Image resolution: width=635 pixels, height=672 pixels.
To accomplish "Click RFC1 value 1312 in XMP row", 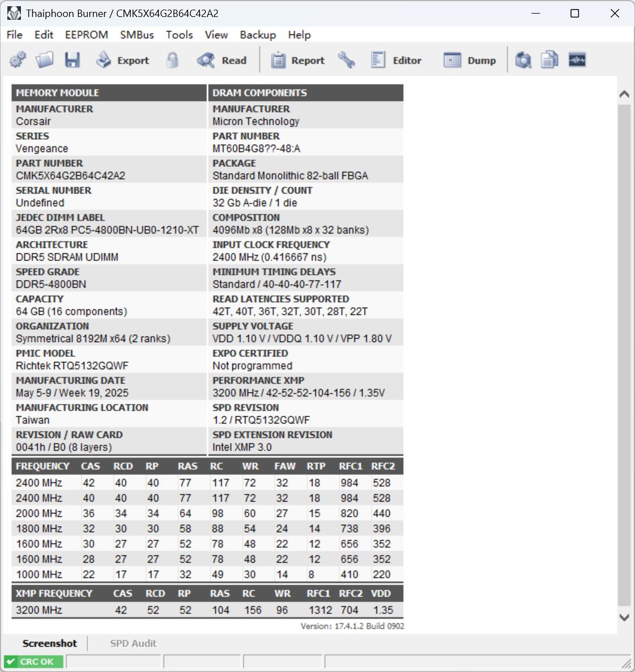I will [x=320, y=610].
